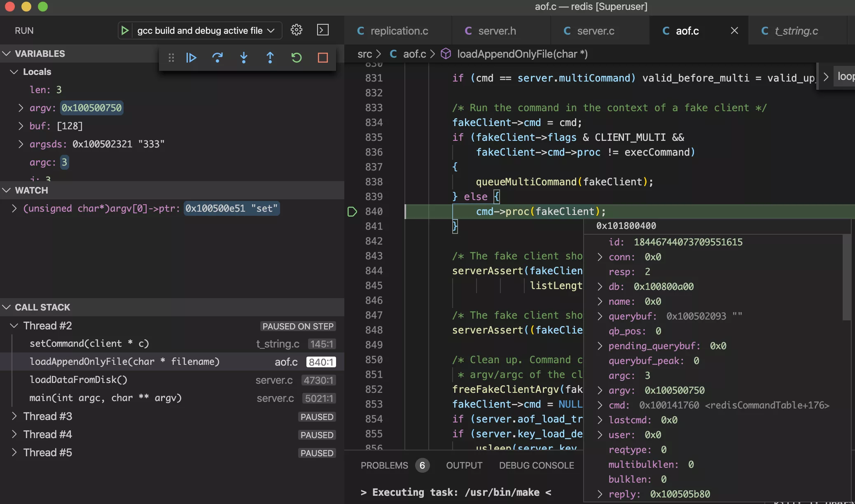
Task: Restart the debug session
Action: [297, 58]
